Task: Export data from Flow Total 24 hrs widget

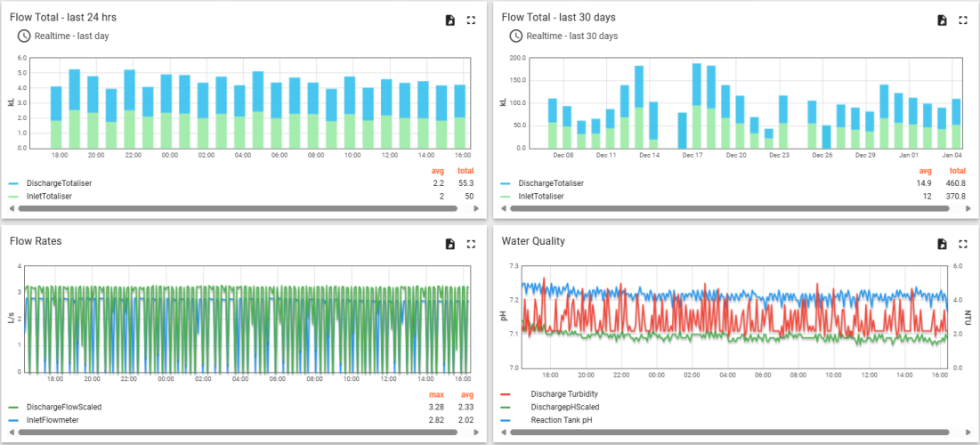Action: pyautogui.click(x=450, y=20)
